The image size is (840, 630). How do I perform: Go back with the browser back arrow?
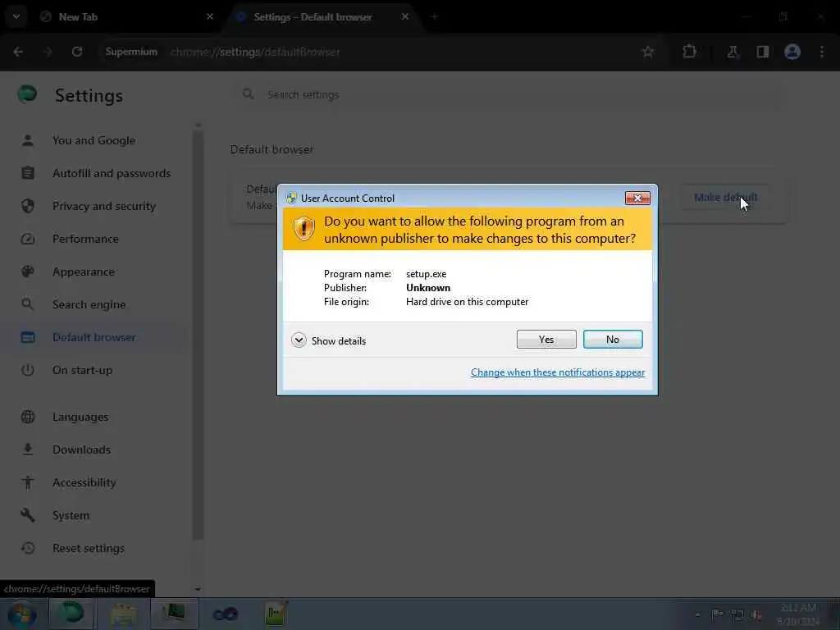click(x=18, y=52)
